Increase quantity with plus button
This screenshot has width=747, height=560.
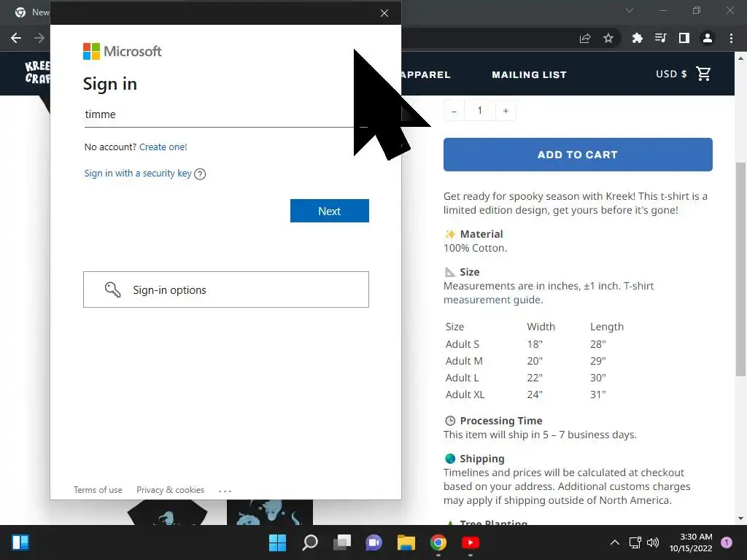(506, 111)
